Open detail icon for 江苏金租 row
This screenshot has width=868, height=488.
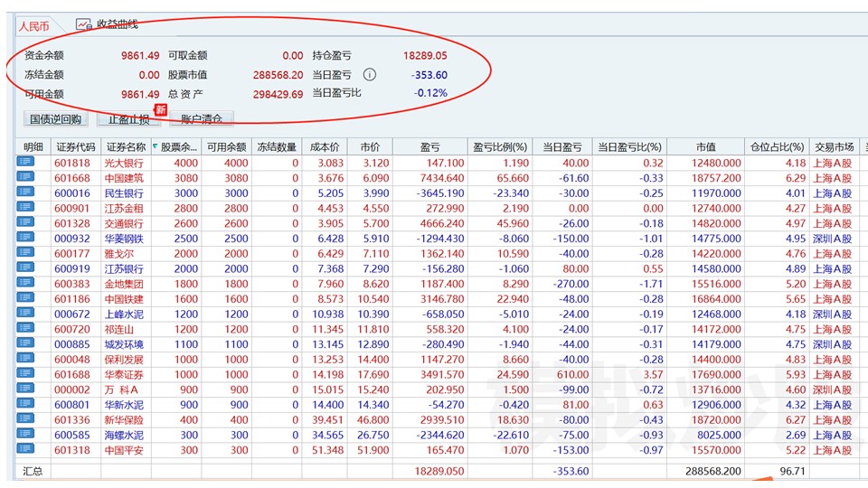(x=25, y=207)
